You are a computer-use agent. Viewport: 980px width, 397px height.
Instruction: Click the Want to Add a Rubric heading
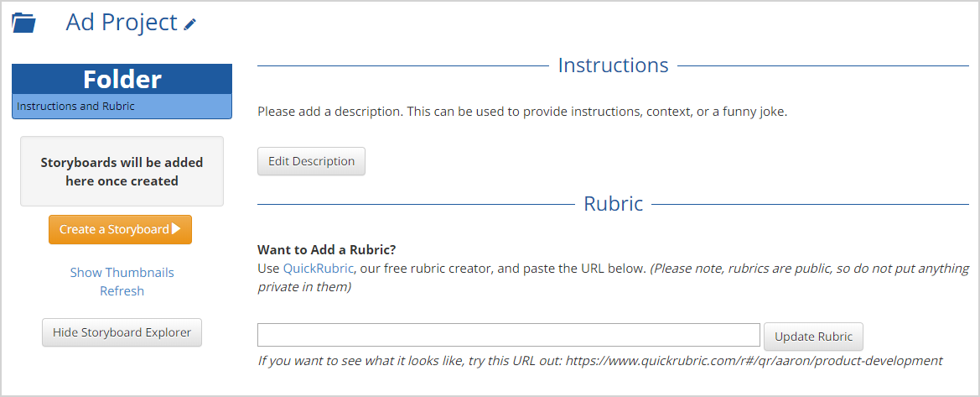tap(327, 250)
